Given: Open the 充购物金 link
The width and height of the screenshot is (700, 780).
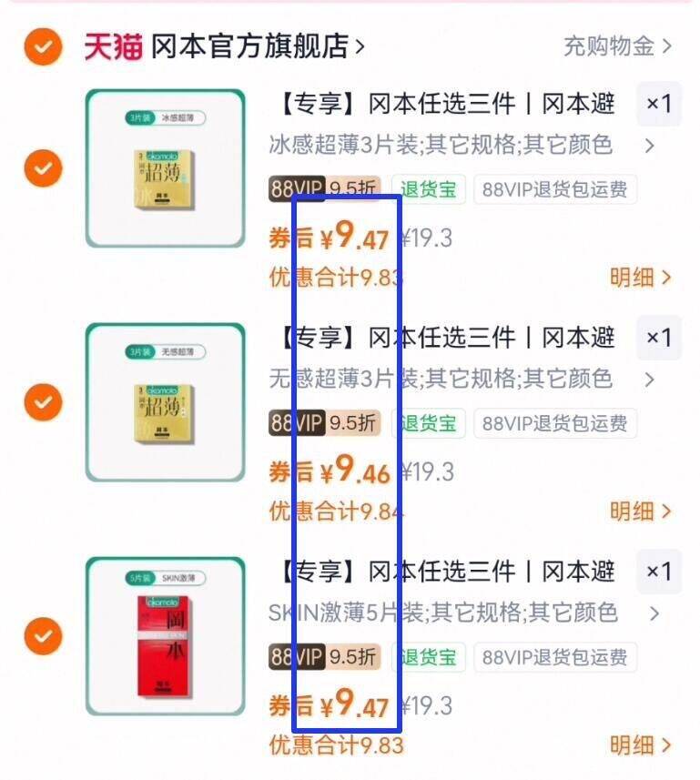Looking at the screenshot, I should [617, 46].
